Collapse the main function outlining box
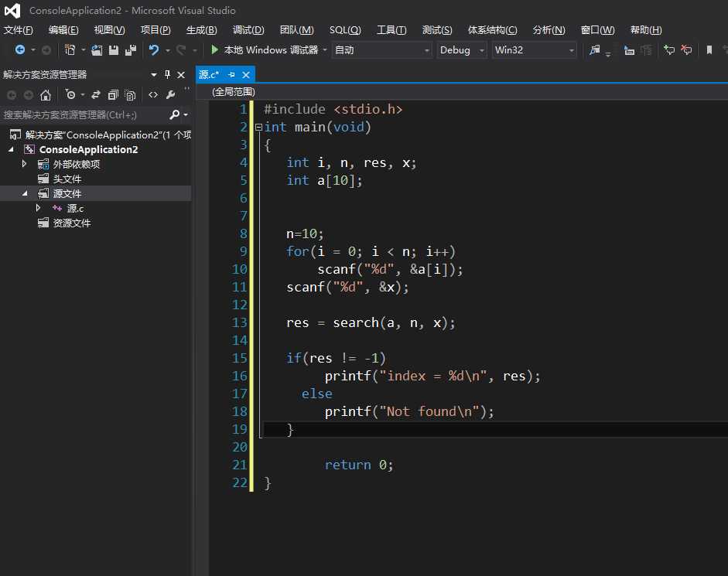 tap(258, 127)
